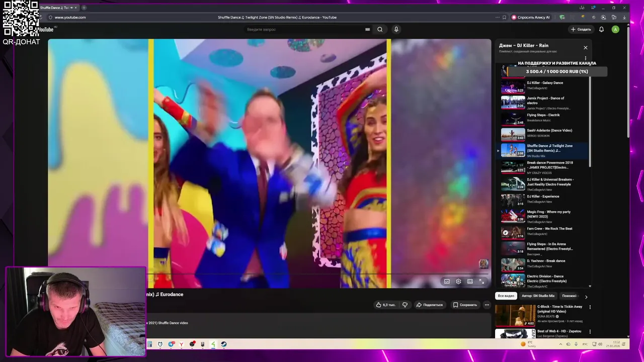
Task: Select the Похожий chip
Action: 569,296
